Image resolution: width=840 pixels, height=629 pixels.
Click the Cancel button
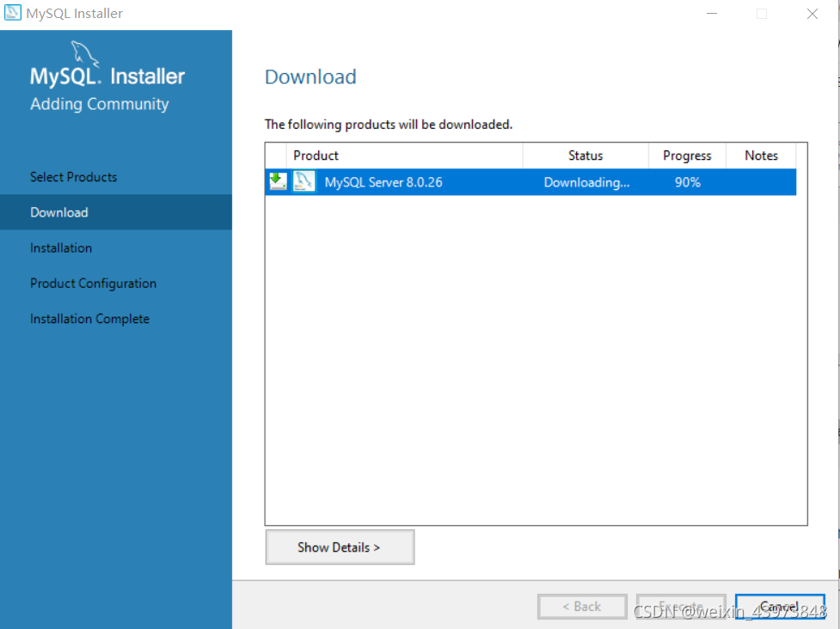780,607
